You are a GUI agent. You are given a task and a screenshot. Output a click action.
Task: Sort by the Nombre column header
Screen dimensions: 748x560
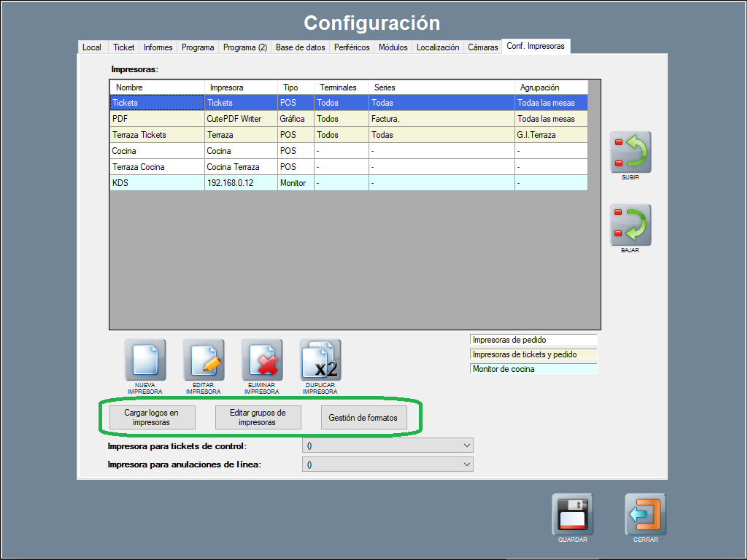157,87
